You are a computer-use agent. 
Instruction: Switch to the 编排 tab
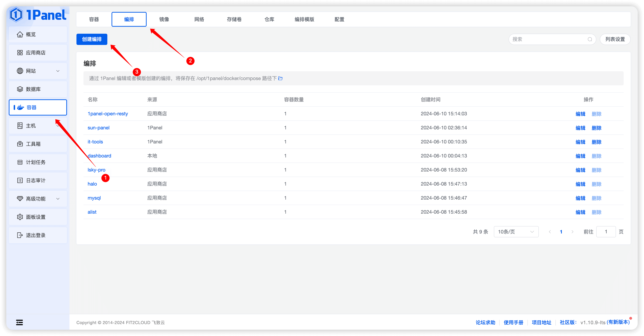[x=129, y=19]
